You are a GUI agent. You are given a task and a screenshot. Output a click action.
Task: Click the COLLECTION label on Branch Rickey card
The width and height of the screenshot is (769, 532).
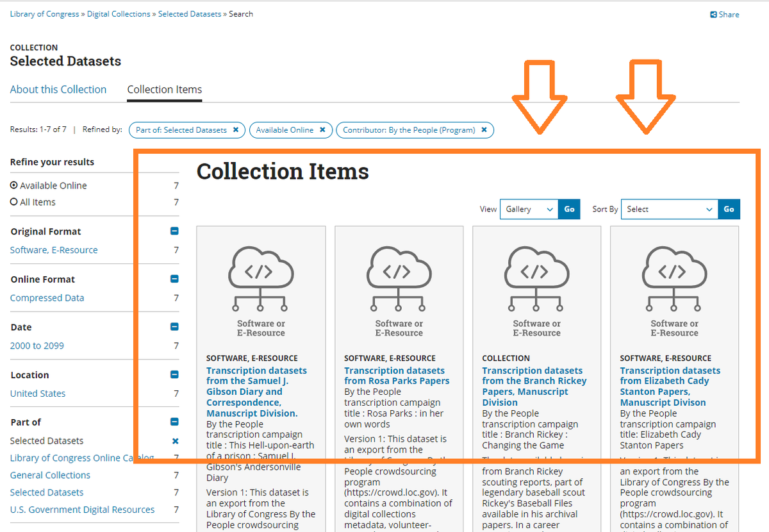tap(506, 358)
